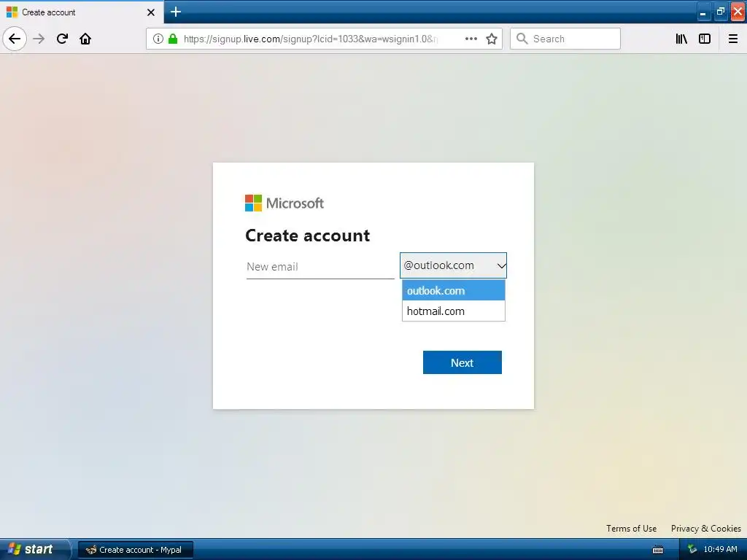Go back using the browser back arrow

[15, 39]
